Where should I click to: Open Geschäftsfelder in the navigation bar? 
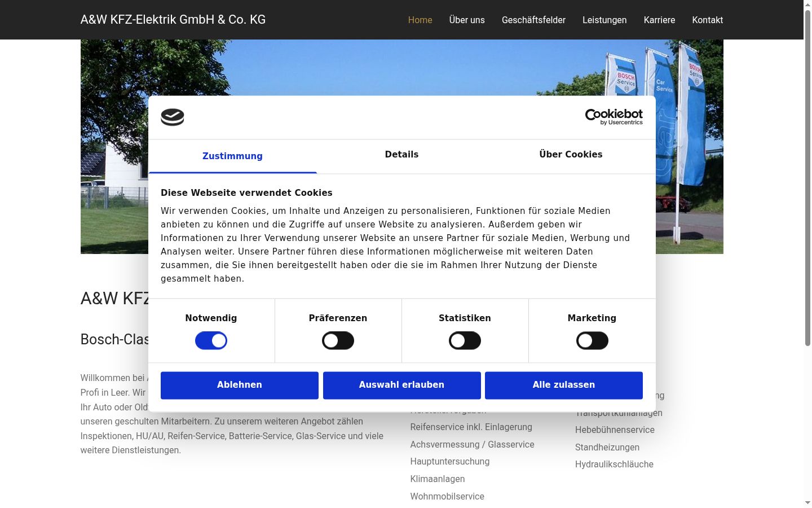[x=533, y=20]
